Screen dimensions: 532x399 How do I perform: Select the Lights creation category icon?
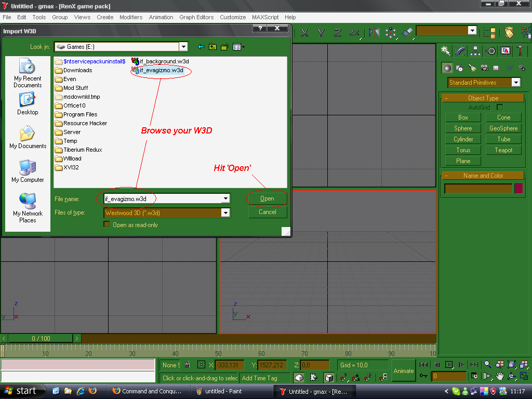click(472, 68)
